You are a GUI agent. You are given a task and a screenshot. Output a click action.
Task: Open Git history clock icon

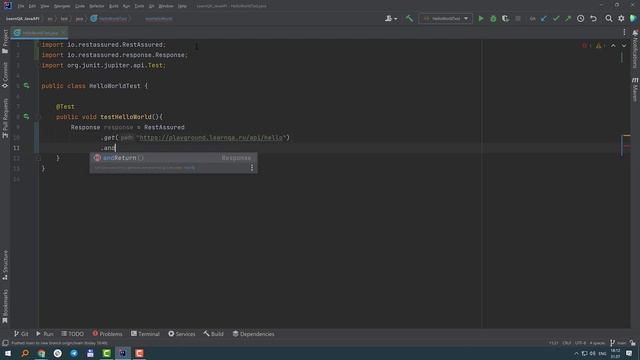tap(580, 18)
